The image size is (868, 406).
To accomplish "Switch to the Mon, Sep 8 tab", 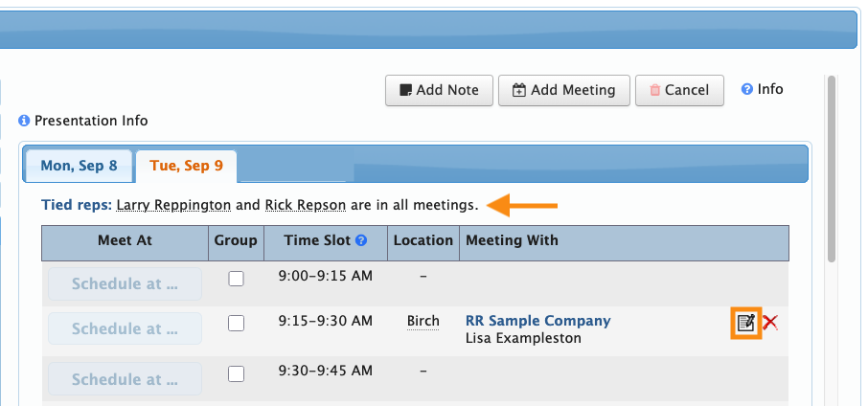I will point(79,166).
